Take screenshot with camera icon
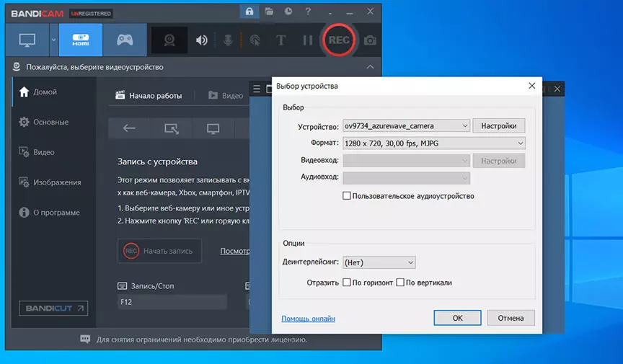The width and height of the screenshot is (623, 364). click(x=370, y=40)
